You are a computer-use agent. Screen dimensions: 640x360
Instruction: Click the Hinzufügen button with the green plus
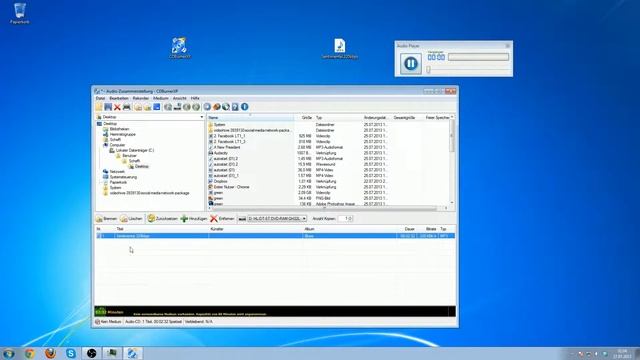tap(194, 219)
